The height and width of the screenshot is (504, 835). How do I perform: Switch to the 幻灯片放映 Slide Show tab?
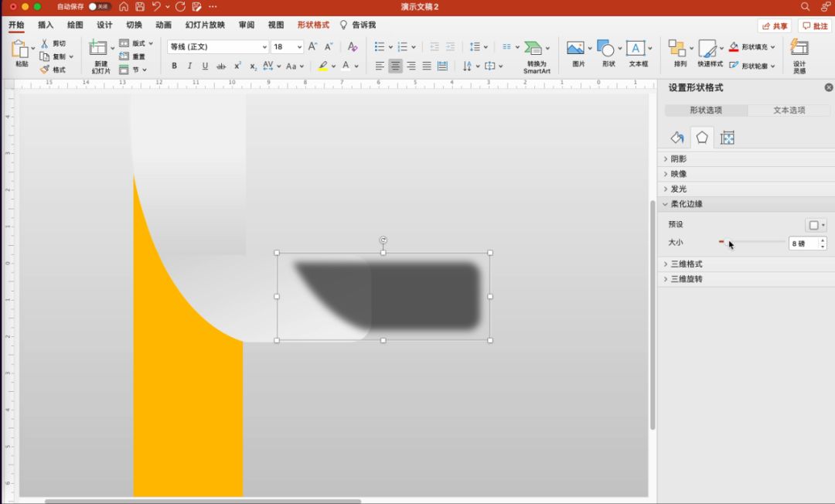click(205, 25)
